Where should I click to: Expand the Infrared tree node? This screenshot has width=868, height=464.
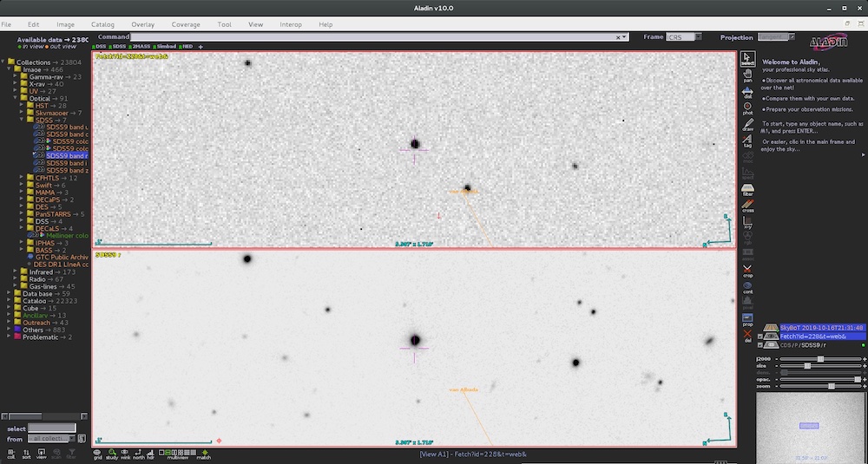click(x=16, y=271)
